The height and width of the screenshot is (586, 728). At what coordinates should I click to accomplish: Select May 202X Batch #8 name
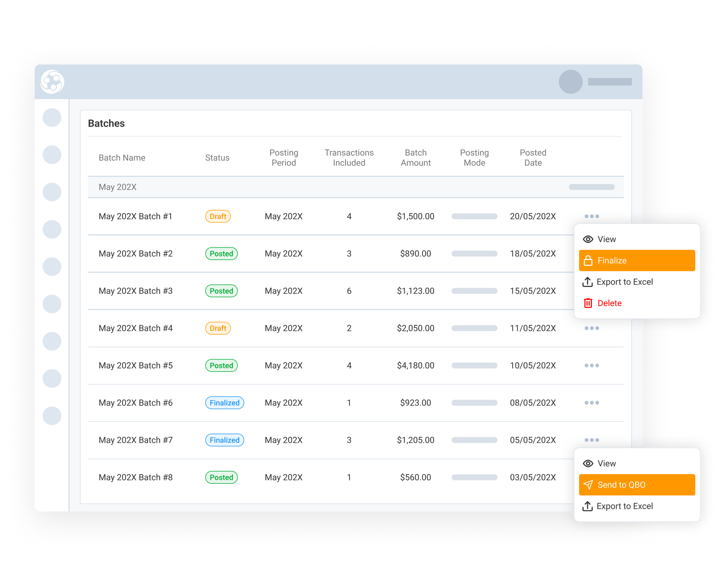point(135,477)
